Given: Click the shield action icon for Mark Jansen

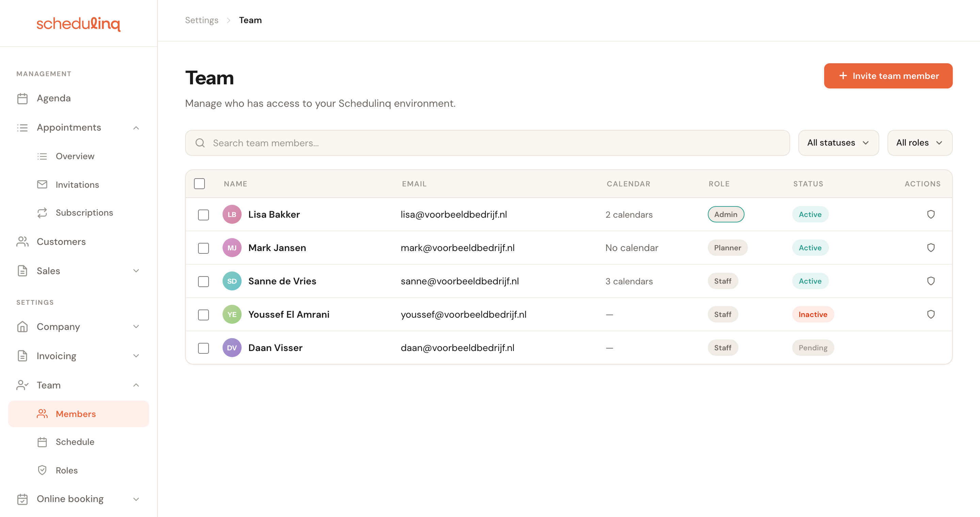Looking at the screenshot, I should tap(931, 248).
